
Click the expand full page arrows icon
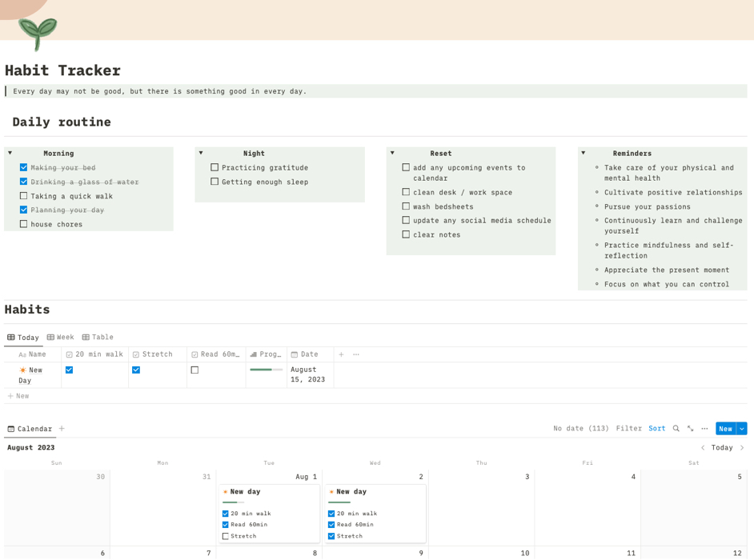pos(690,429)
